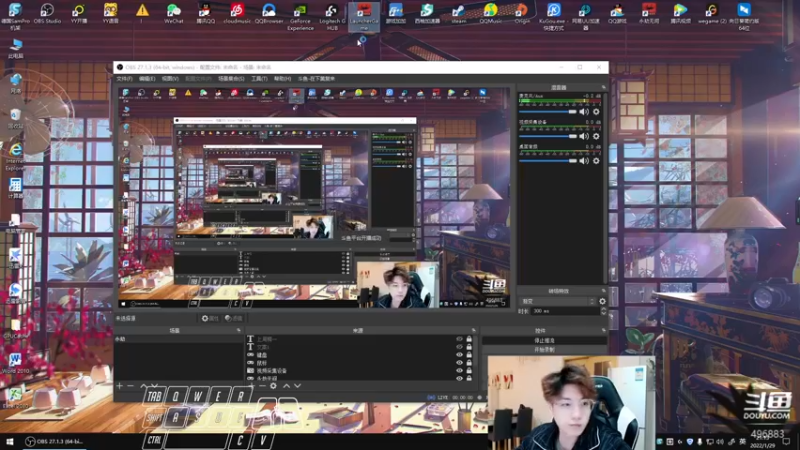800x450 pixels.
Task: Open settings gear for mixer 视频采集设备 channel
Action: (x=596, y=136)
